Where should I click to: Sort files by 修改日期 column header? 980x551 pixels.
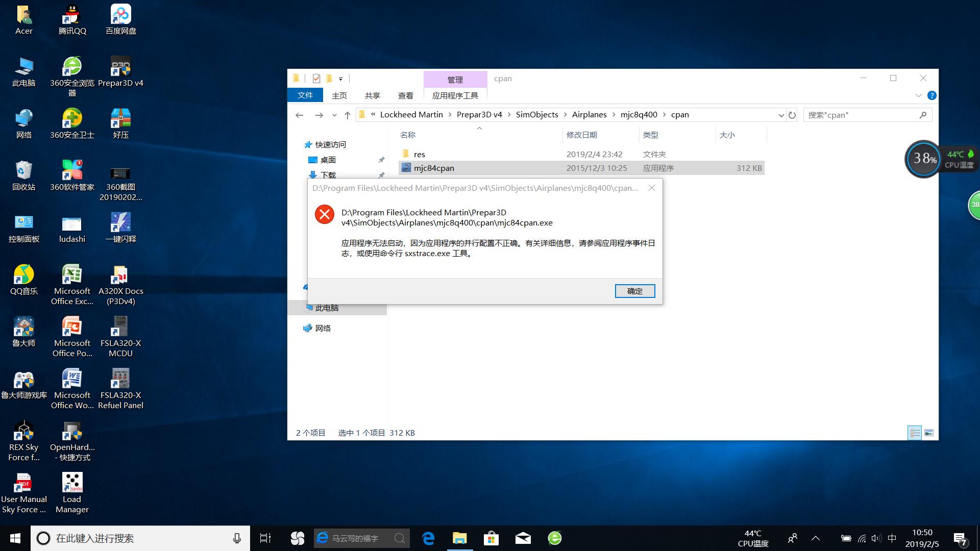[600, 135]
